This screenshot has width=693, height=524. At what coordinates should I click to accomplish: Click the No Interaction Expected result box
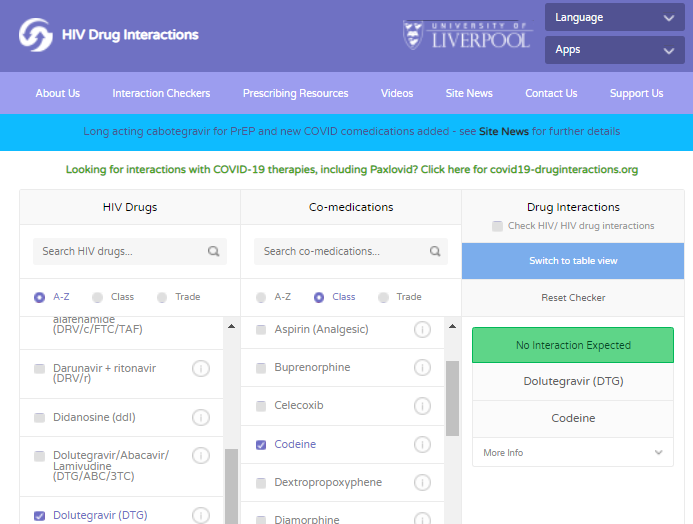(x=573, y=345)
